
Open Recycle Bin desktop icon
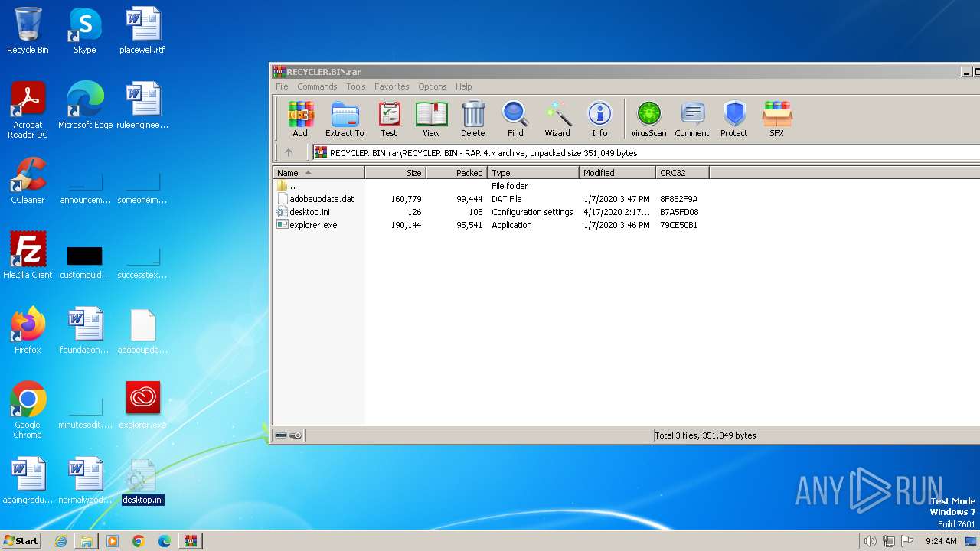28,31
